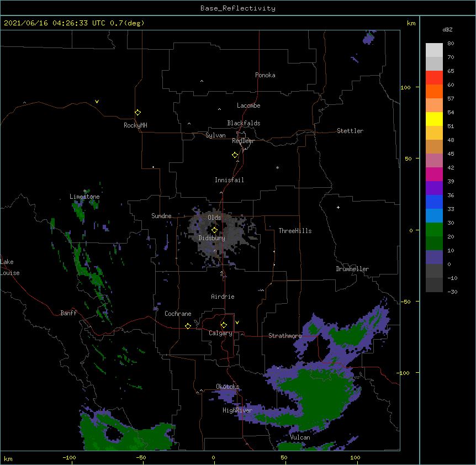Screen dimensions: 476x465
Task: Click the HighRiver town label
Action: click(x=237, y=410)
